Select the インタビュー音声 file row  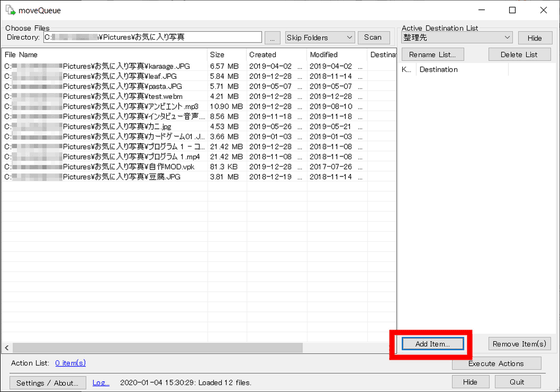pos(199,116)
